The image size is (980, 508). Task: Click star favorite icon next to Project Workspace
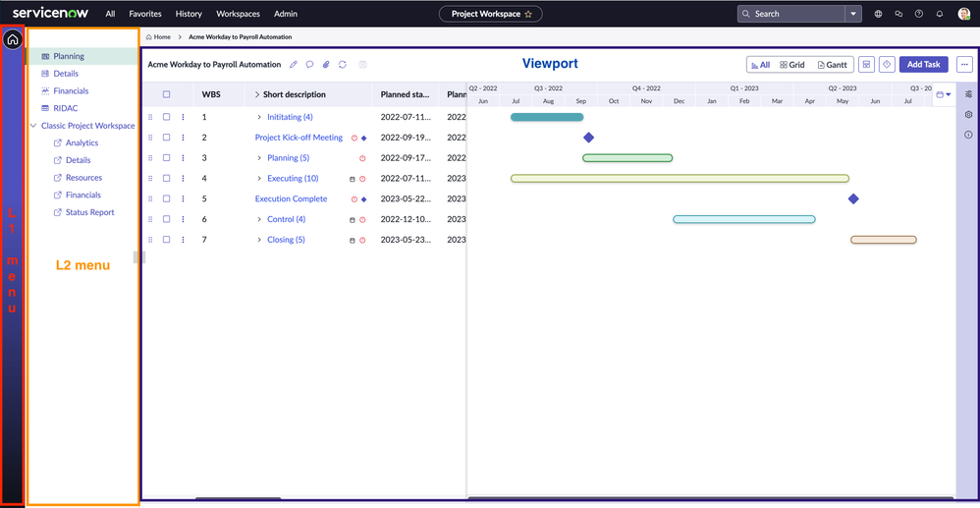pyautogui.click(x=528, y=14)
